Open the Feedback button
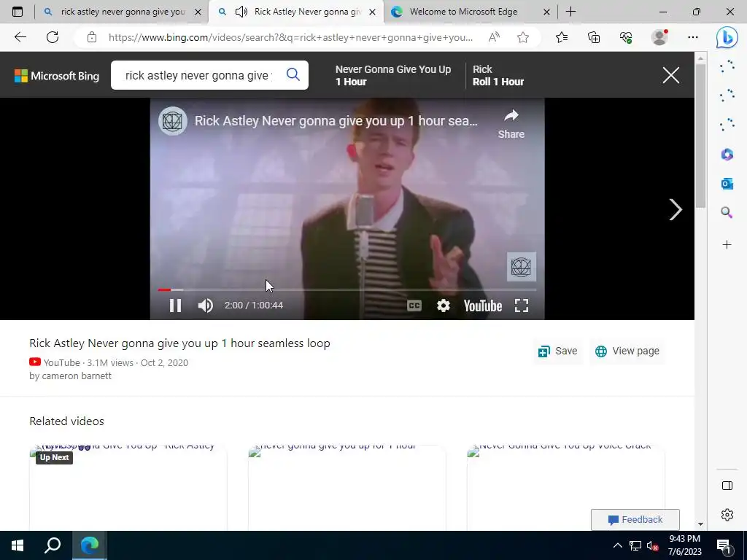747x560 pixels. coord(635,519)
